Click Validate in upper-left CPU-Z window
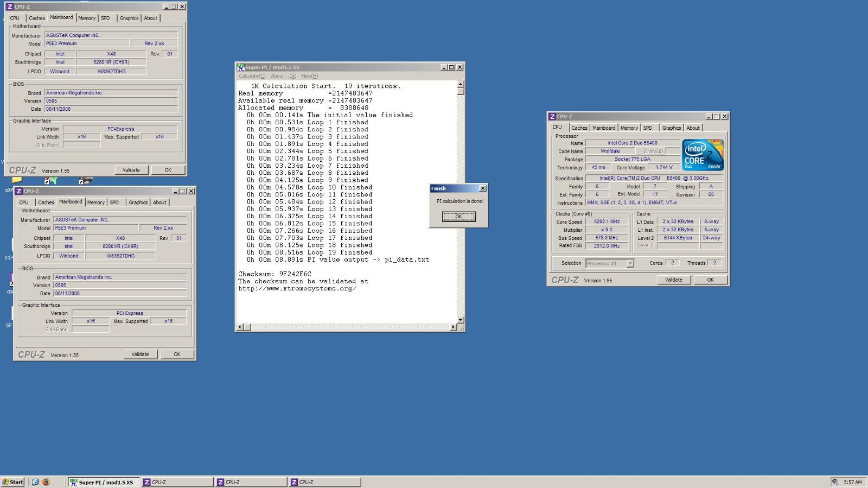 (131, 170)
